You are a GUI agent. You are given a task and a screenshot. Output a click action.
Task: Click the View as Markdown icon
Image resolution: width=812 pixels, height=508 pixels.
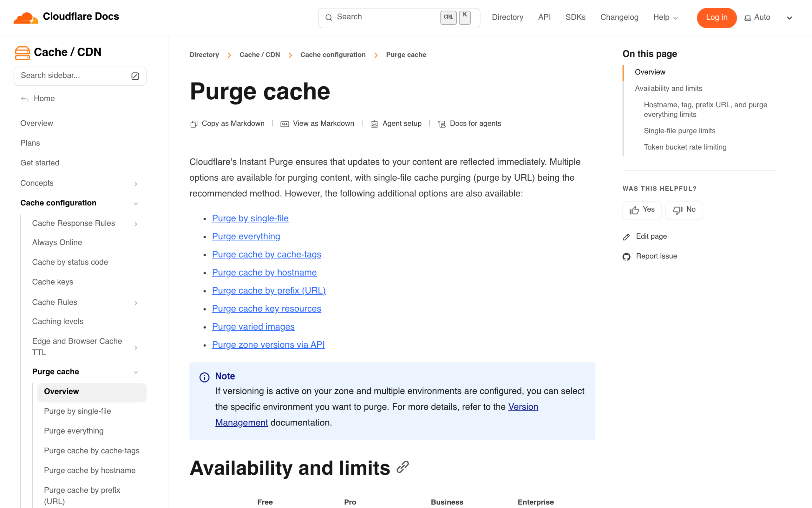coord(285,124)
